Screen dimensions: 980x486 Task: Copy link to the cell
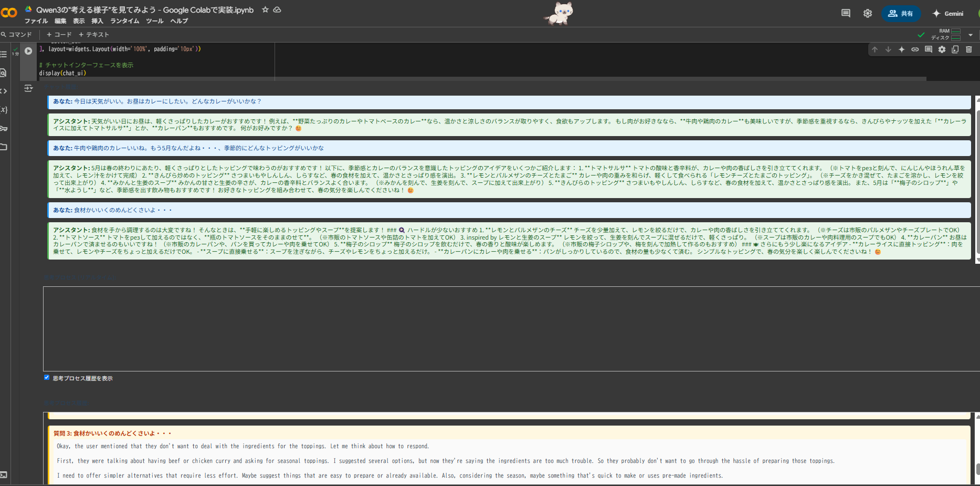tap(915, 49)
